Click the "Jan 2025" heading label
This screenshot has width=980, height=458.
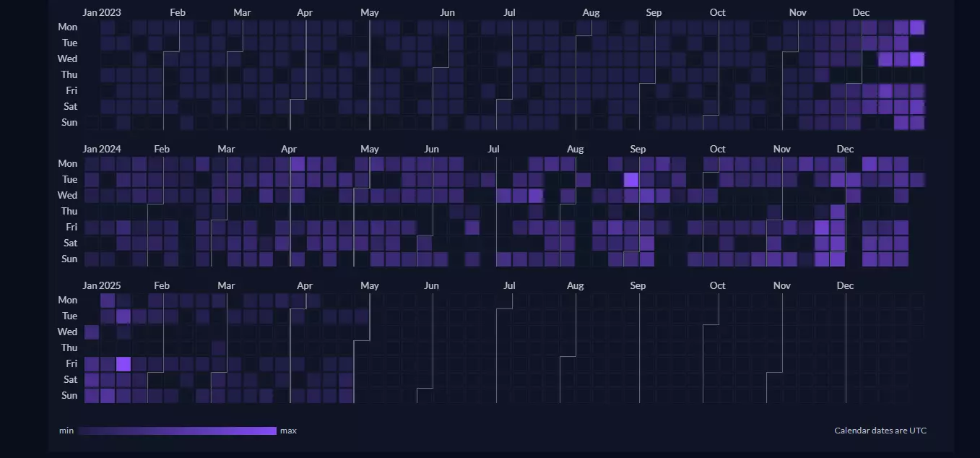pyautogui.click(x=102, y=285)
